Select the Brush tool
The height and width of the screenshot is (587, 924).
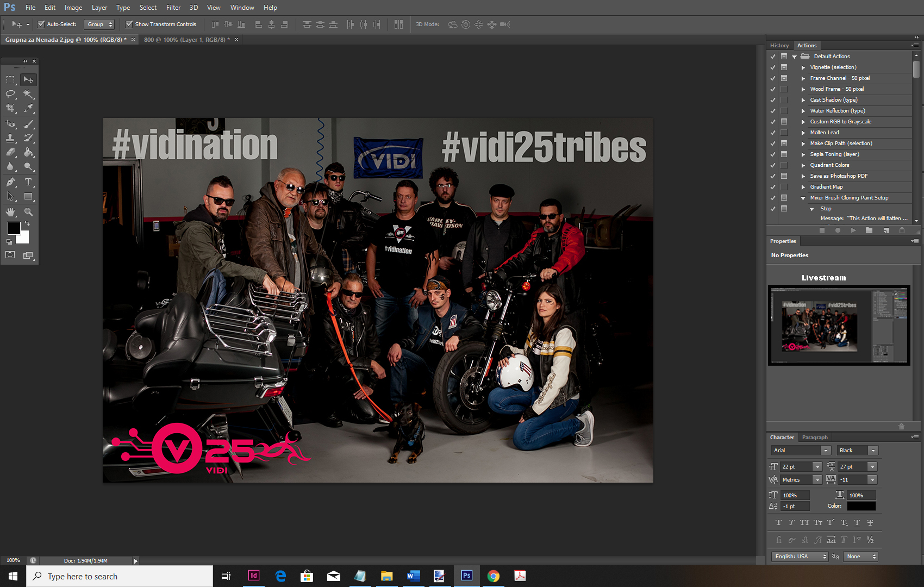[x=28, y=124]
